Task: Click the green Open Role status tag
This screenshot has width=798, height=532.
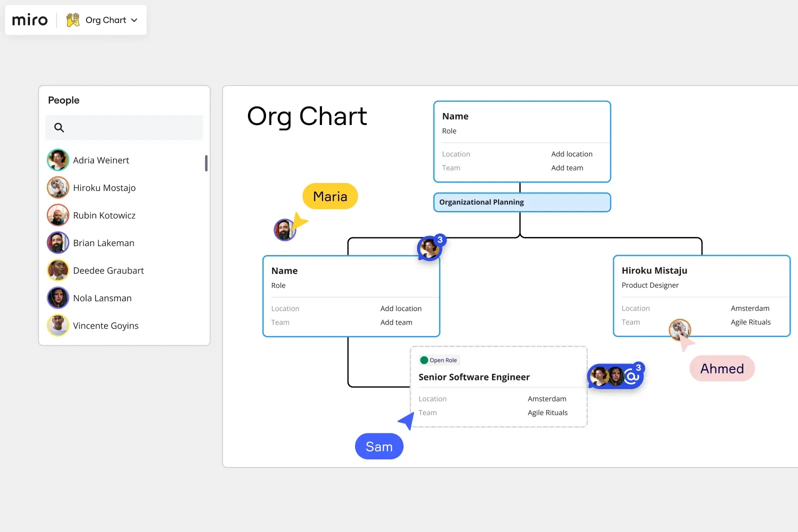Action: point(439,360)
